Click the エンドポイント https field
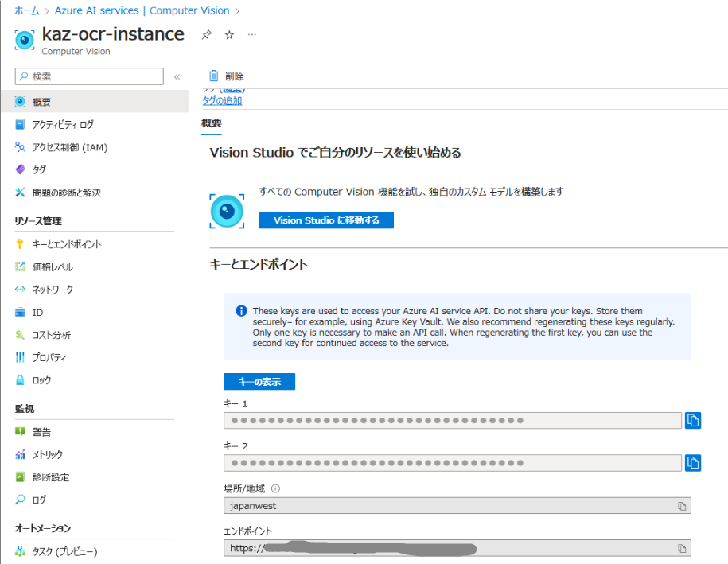 [x=457, y=548]
